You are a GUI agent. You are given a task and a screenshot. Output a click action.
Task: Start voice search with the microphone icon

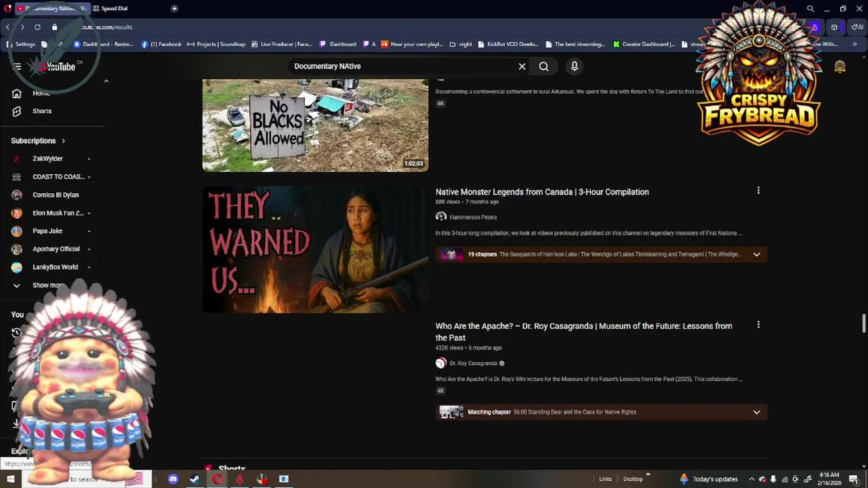[575, 66]
